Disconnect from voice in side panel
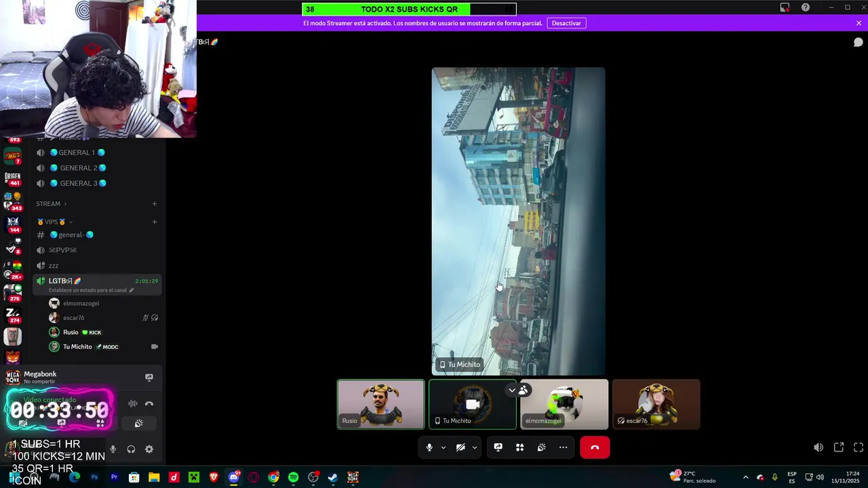 [149, 404]
